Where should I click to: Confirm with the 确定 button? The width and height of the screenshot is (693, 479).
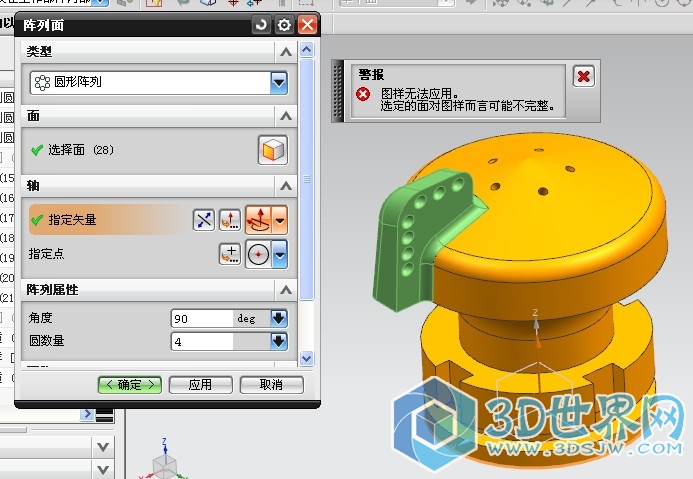129,384
